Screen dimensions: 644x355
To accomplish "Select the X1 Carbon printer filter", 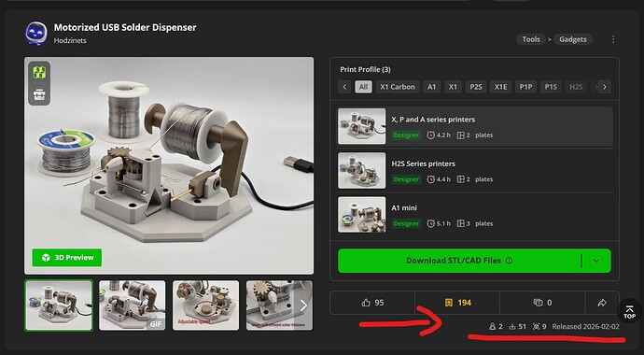I will (398, 87).
